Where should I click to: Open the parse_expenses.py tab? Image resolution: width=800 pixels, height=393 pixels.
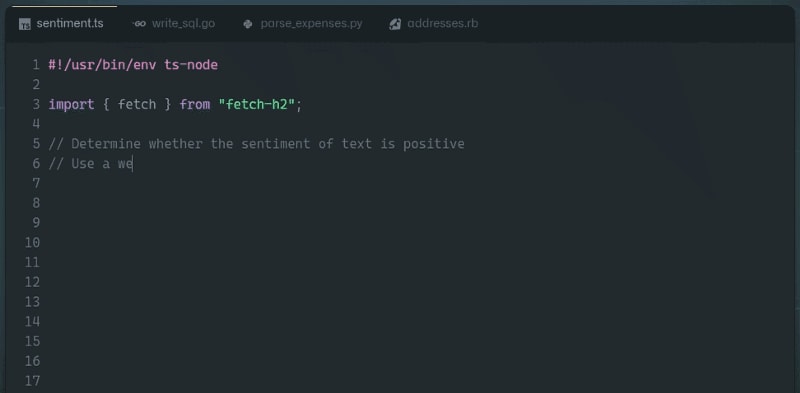click(303, 23)
